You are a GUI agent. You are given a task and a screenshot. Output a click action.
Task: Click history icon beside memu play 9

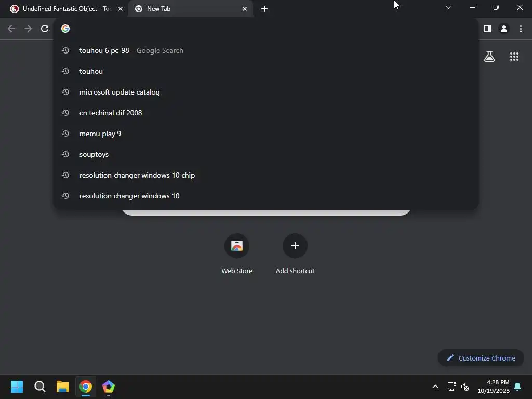pyautogui.click(x=65, y=134)
